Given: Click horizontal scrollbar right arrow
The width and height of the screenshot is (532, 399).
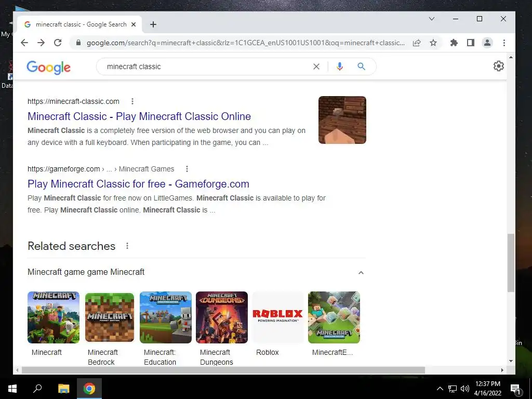Looking at the screenshot, I should coord(502,370).
